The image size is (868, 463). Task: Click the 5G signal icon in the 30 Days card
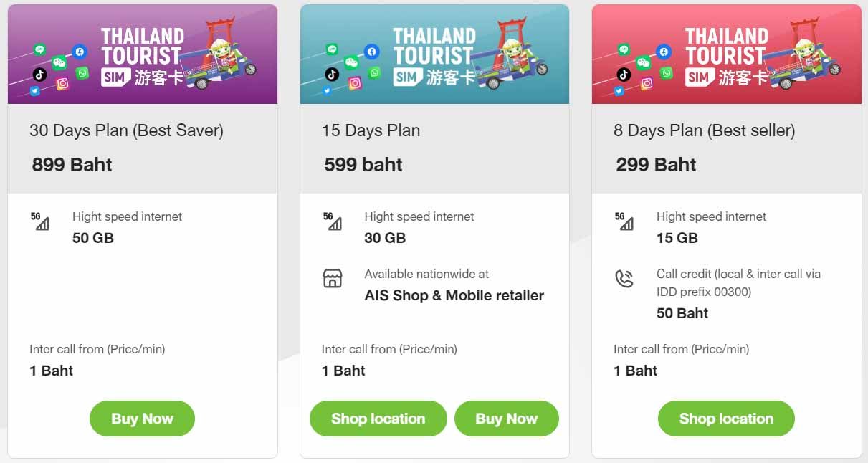(x=40, y=221)
